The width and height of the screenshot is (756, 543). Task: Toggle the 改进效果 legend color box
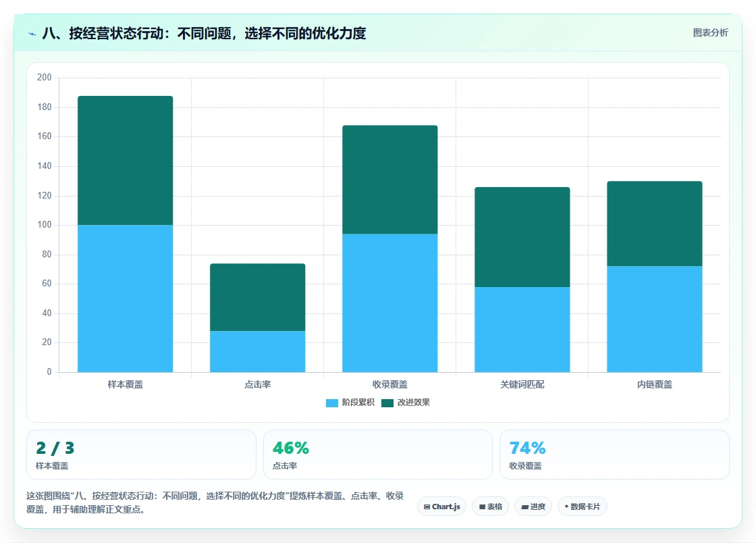tap(387, 403)
